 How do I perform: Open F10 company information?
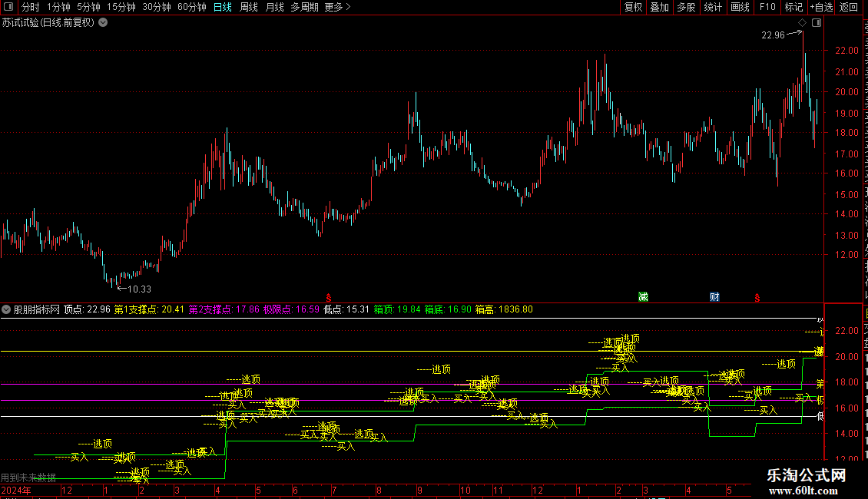click(767, 7)
